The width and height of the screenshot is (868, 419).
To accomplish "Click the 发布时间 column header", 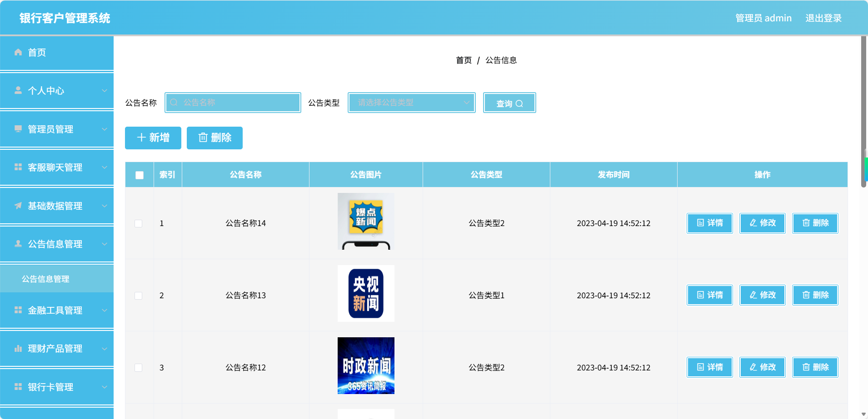I will pyautogui.click(x=614, y=175).
